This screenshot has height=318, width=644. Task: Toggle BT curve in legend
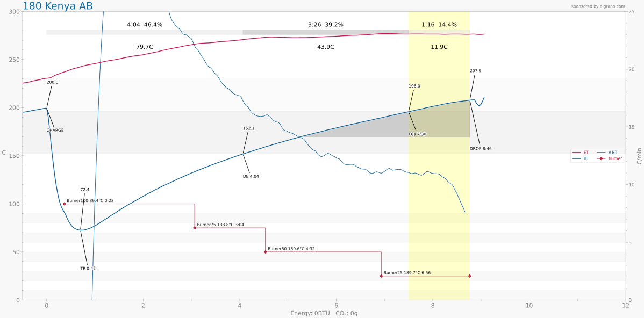tap(580, 158)
